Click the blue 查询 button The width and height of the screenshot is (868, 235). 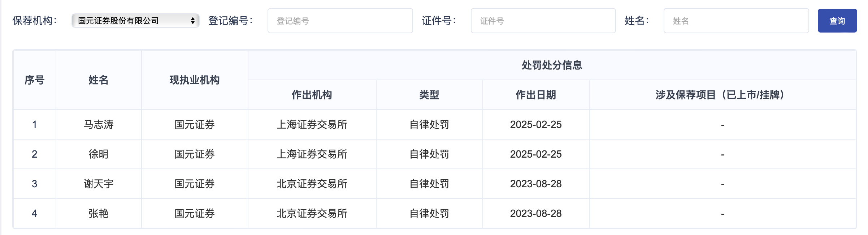pyautogui.click(x=837, y=21)
